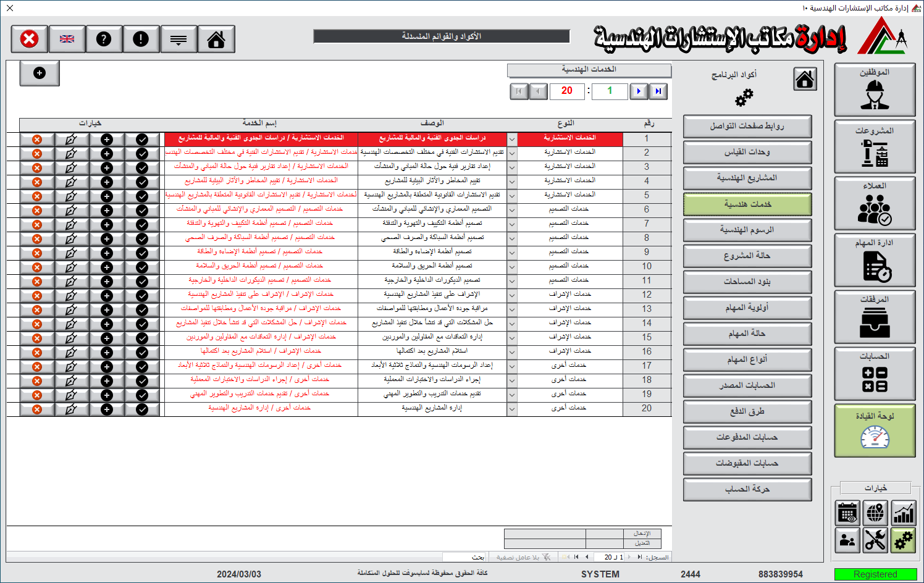Click the plus icon on row 9
The image size is (924, 583).
click(107, 253)
